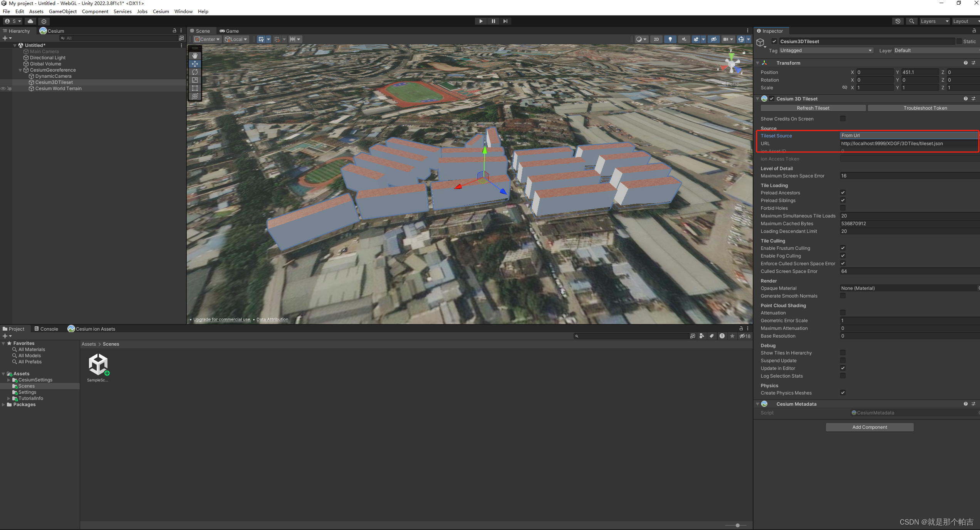Toggle scene audio mute icon
Image resolution: width=980 pixels, height=530 pixels.
point(684,39)
